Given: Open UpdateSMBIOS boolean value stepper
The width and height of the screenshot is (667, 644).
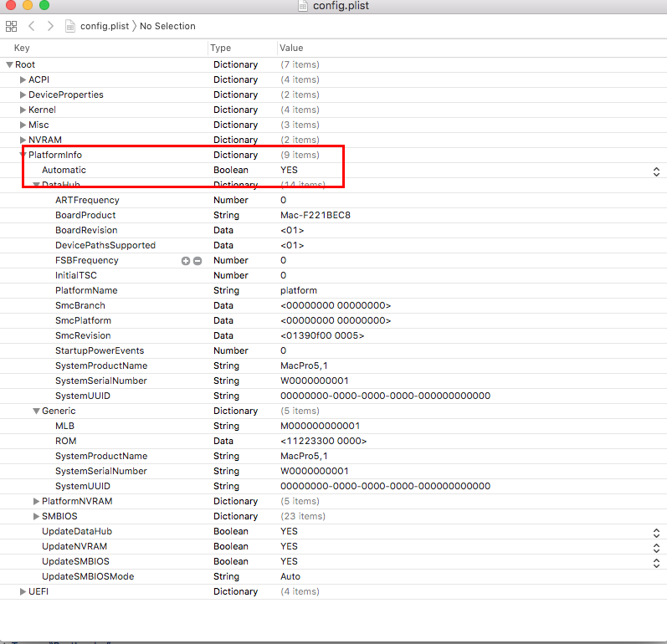Looking at the screenshot, I should point(656,563).
